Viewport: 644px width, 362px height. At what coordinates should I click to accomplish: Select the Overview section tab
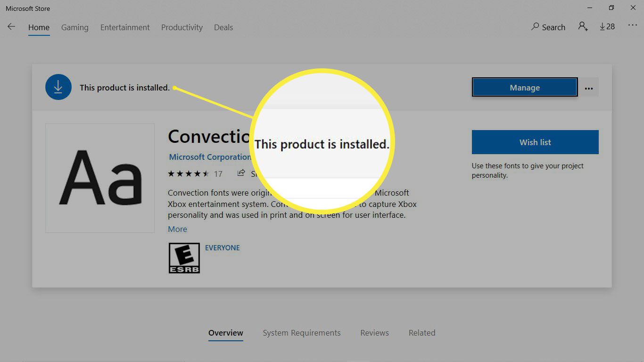tap(226, 333)
